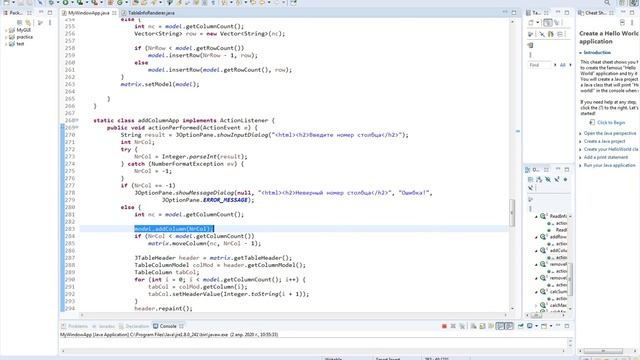Open Display Selected Console dropdown
Viewport: 640px width, 360px height.
(x=536, y=326)
